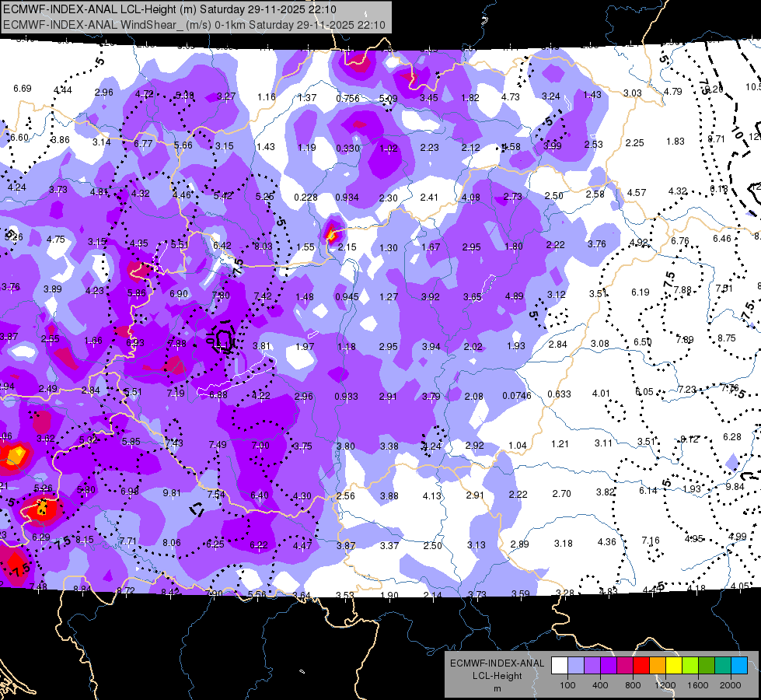Click the WindShear 0-1km header line
Viewport: 761px width, 700px height.
194,25
